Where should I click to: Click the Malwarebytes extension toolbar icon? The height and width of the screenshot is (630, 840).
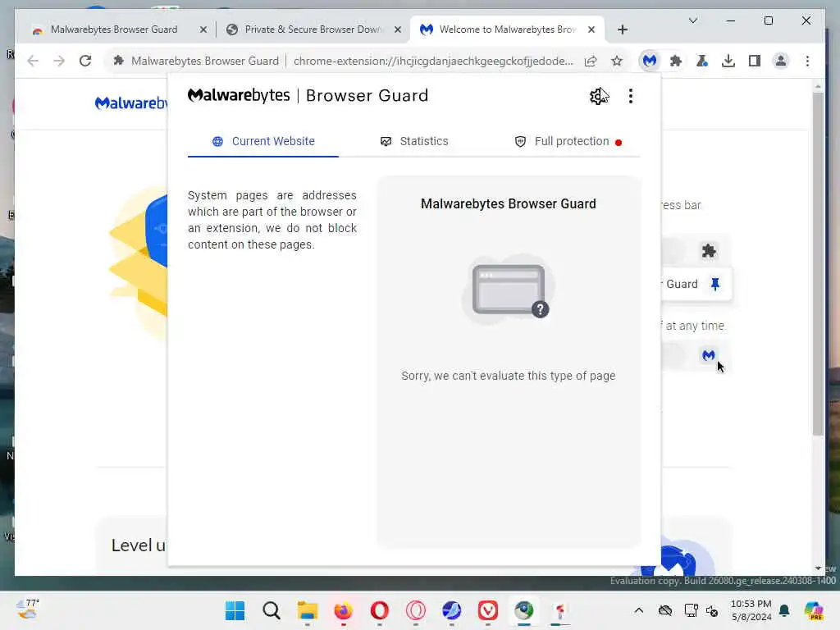click(x=650, y=61)
